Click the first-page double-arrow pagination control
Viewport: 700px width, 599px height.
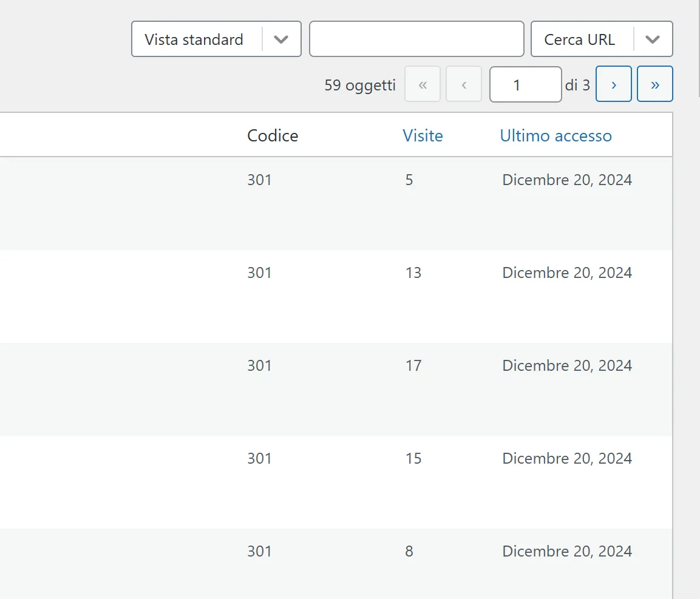pyautogui.click(x=423, y=84)
